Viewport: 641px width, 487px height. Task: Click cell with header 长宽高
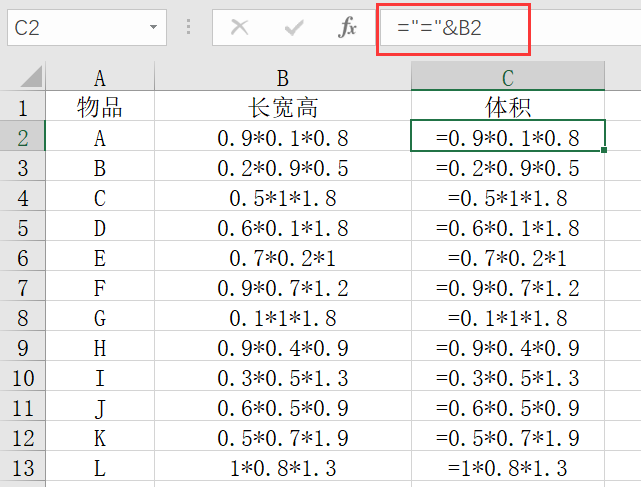283,106
